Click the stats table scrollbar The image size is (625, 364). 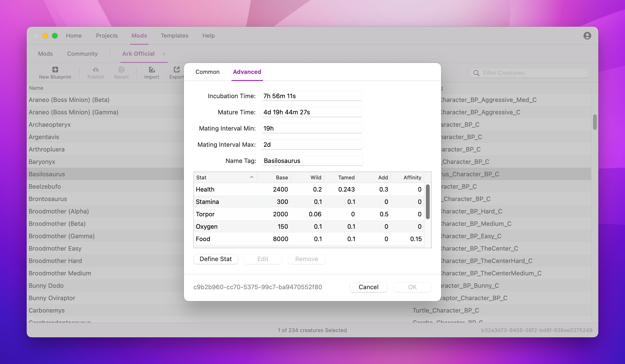[428, 202]
